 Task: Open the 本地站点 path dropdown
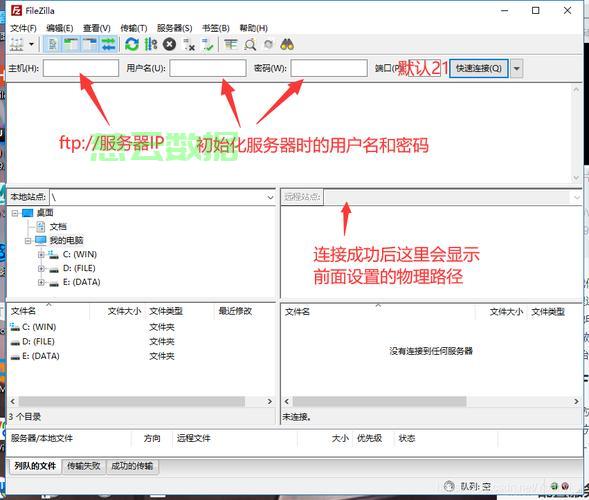270,197
